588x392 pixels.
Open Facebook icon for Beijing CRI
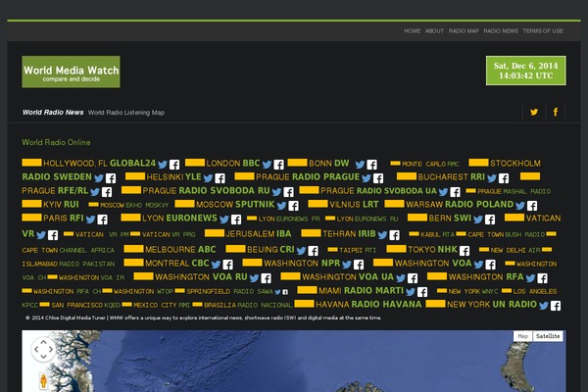(314, 251)
